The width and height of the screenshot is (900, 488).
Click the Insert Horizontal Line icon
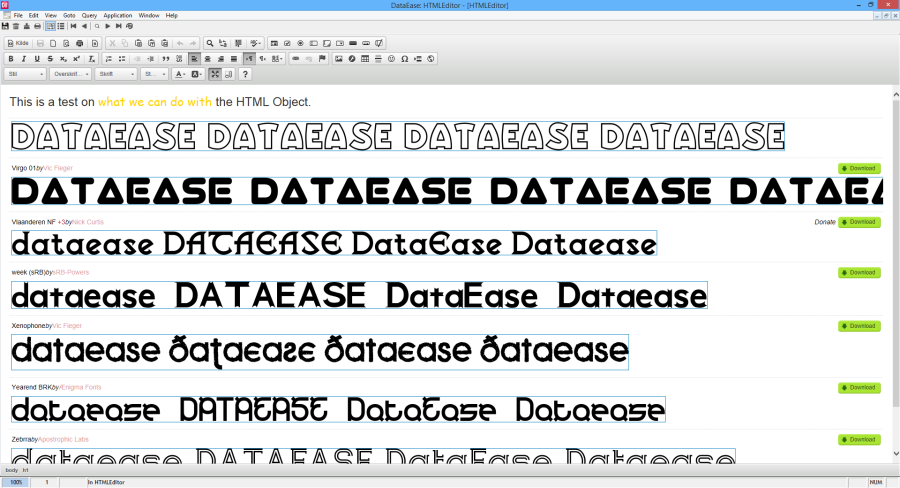(378, 59)
